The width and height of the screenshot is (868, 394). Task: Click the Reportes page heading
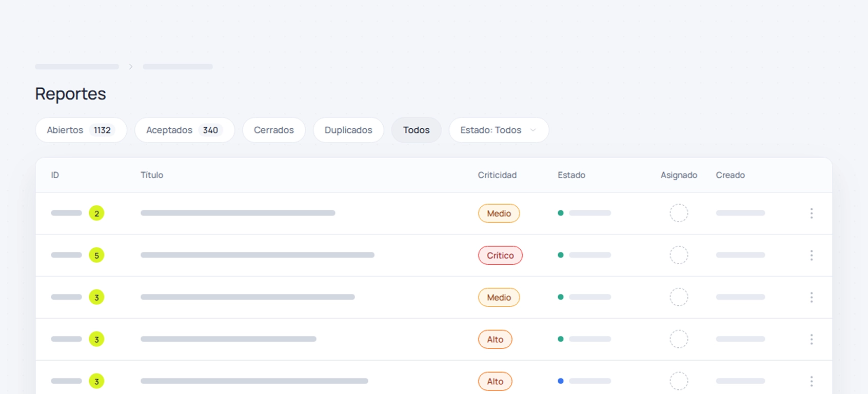(70, 94)
